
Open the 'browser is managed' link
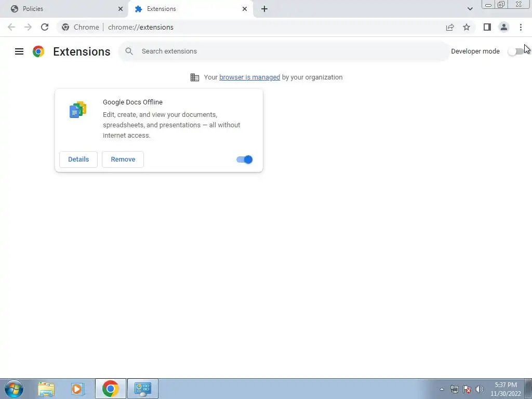coord(250,77)
